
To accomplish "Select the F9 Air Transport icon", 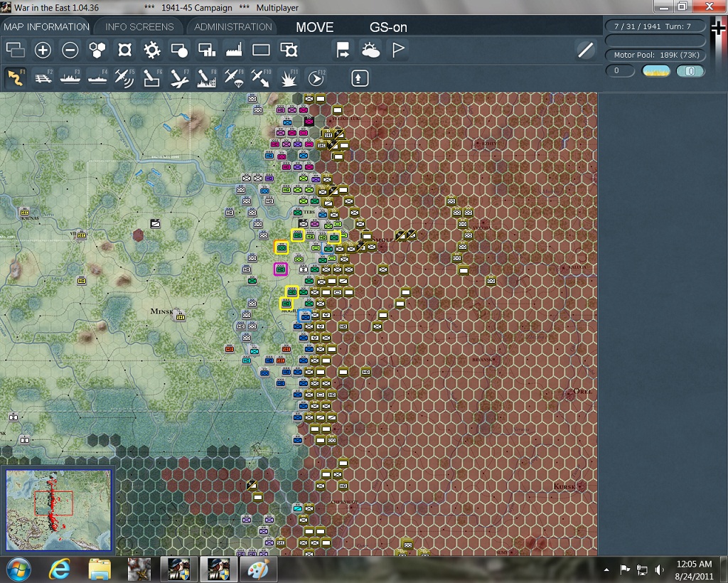I will click(234, 77).
